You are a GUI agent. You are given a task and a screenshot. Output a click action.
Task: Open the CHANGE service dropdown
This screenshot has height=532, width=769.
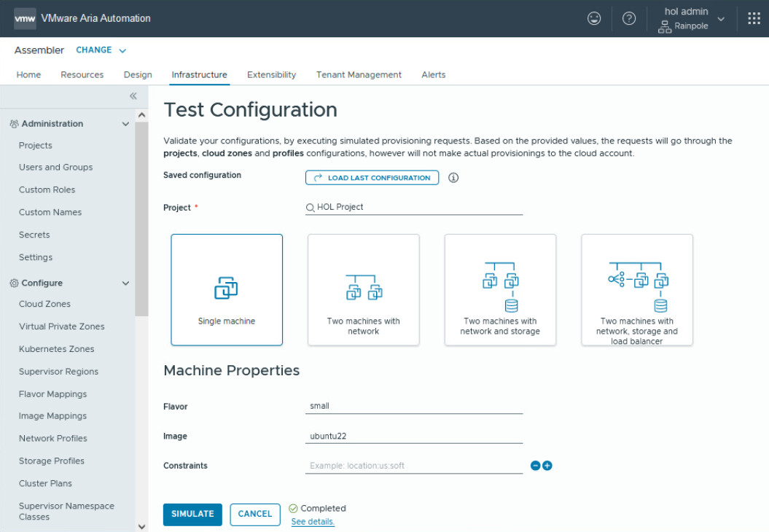tap(101, 50)
